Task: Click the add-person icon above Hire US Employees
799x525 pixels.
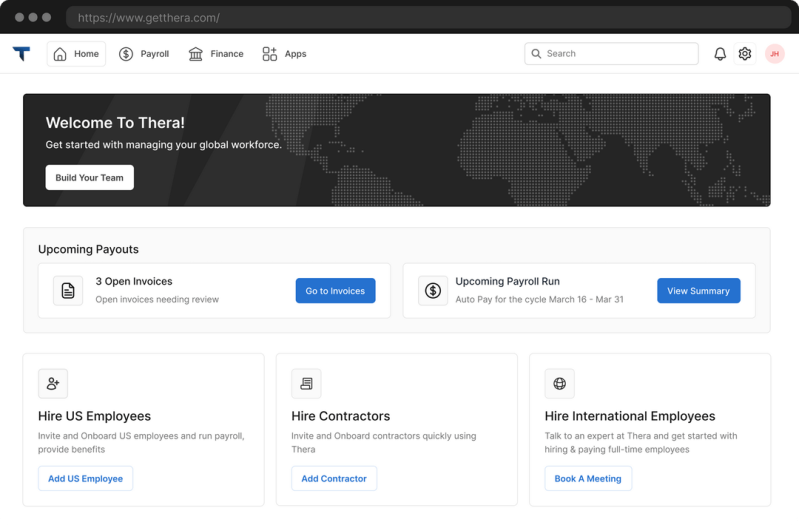Action: 53,383
